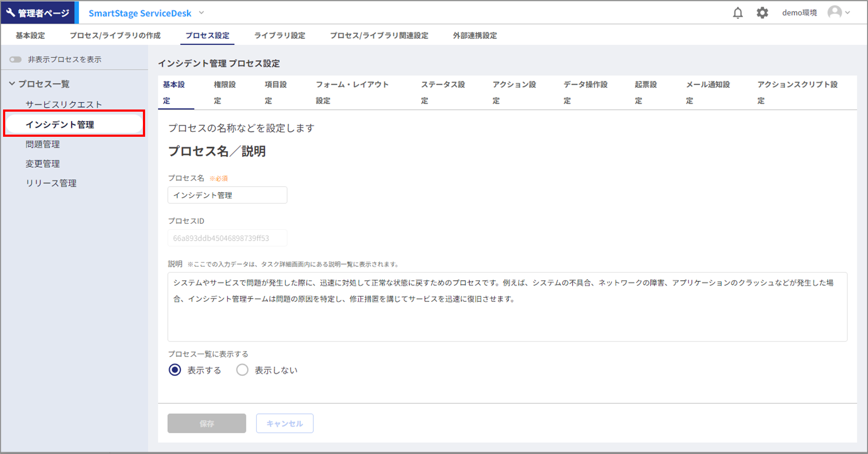
Task: Expand the SmartStage ServiceDesk dropdown arrow
Action: pos(201,13)
